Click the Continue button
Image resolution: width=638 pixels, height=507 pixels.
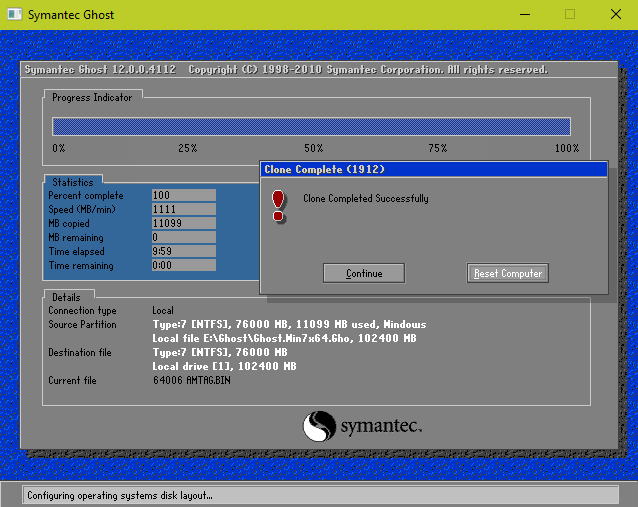(x=364, y=273)
